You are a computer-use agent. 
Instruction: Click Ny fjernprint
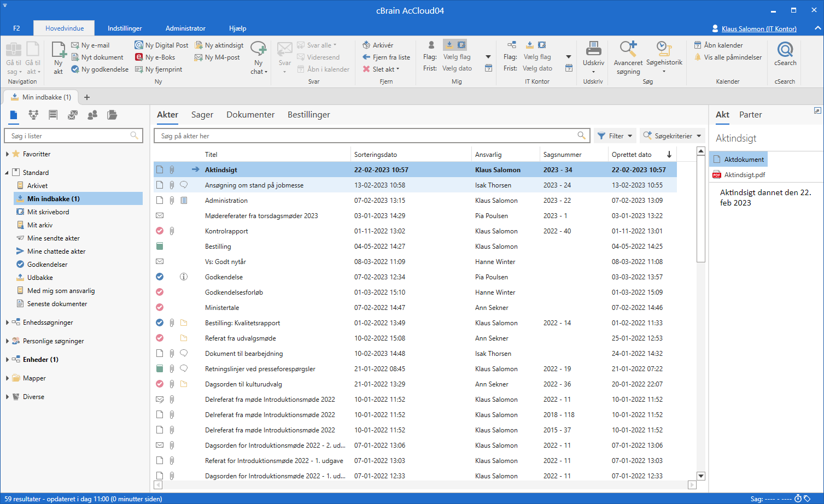point(159,69)
